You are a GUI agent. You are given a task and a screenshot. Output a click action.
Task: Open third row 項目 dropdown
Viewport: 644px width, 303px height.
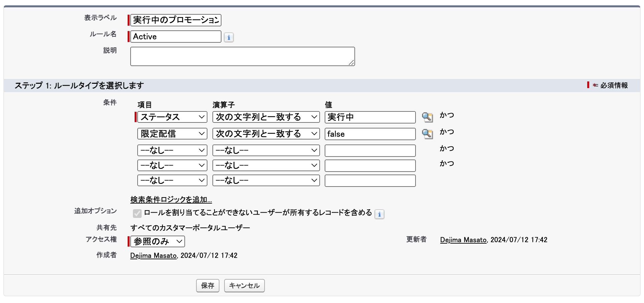[x=172, y=150]
